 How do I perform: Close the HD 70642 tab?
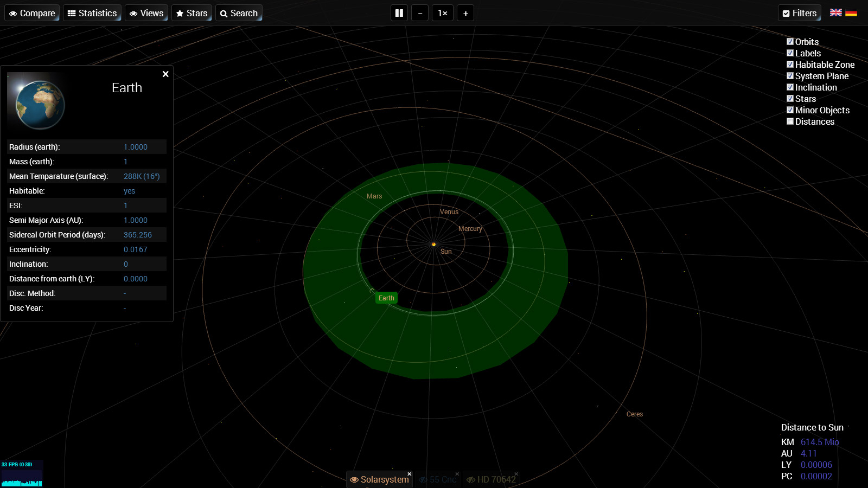pos(516,474)
